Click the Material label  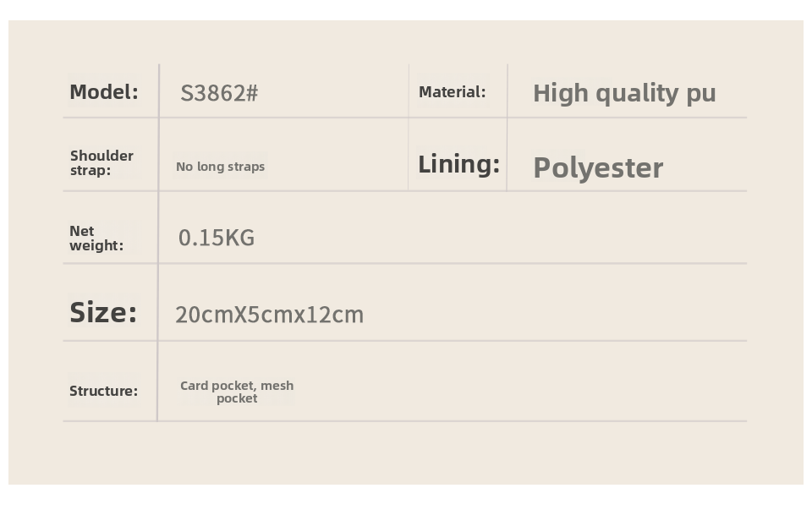[452, 92]
